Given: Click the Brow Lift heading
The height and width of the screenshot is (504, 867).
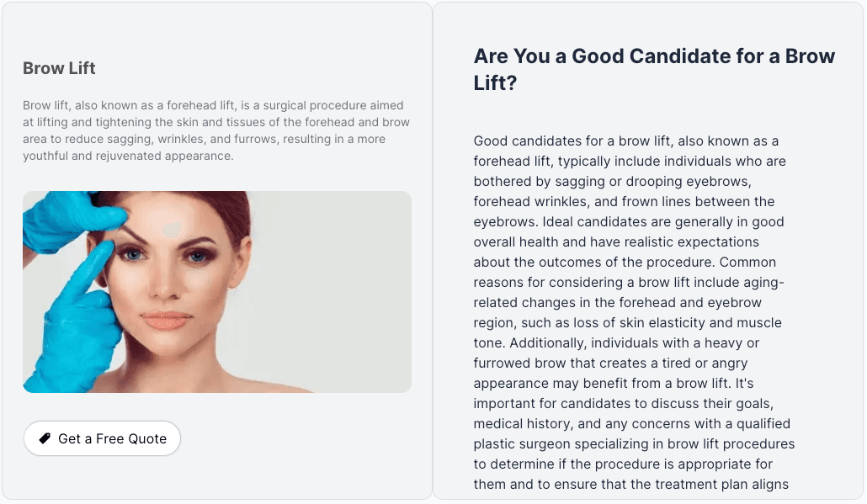Looking at the screenshot, I should pos(59,68).
